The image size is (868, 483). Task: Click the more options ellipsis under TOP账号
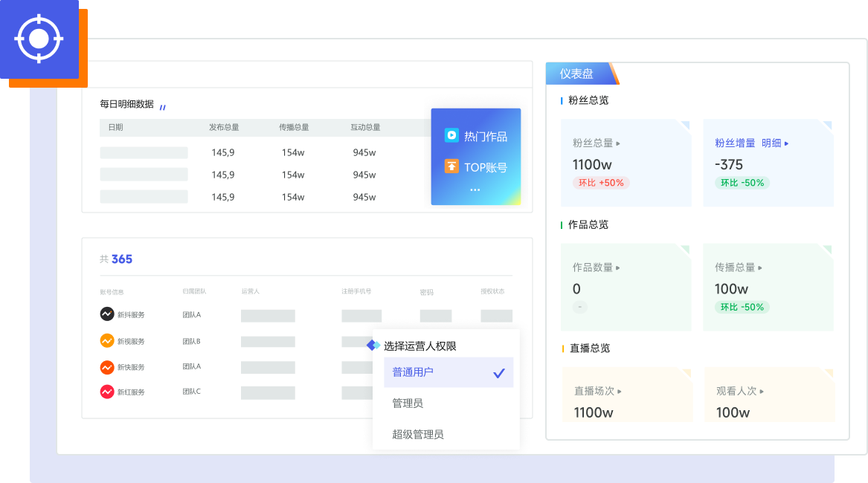click(x=475, y=190)
